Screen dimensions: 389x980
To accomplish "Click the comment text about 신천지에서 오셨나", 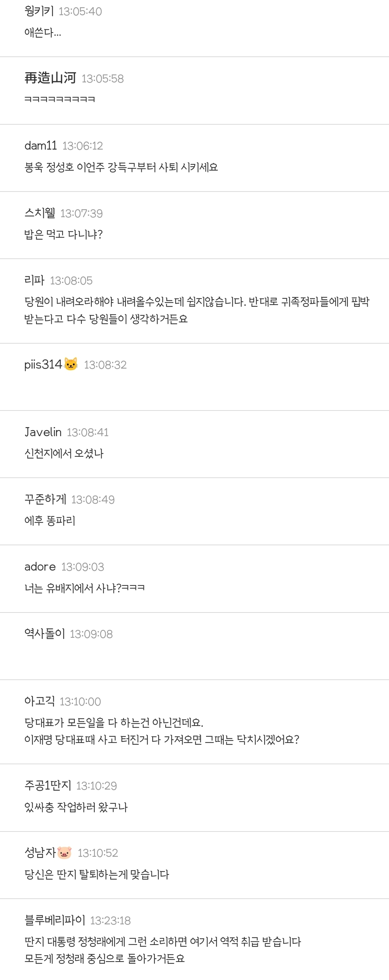I will (x=64, y=454).
